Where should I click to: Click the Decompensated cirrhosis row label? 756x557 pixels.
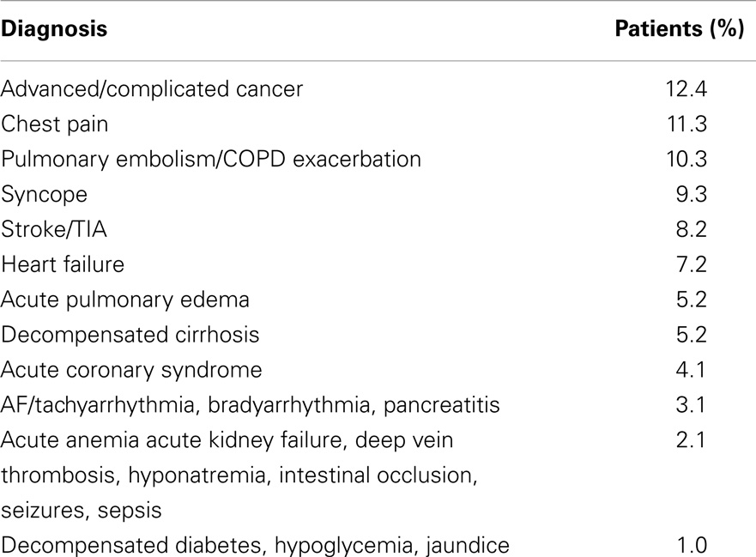point(130,336)
